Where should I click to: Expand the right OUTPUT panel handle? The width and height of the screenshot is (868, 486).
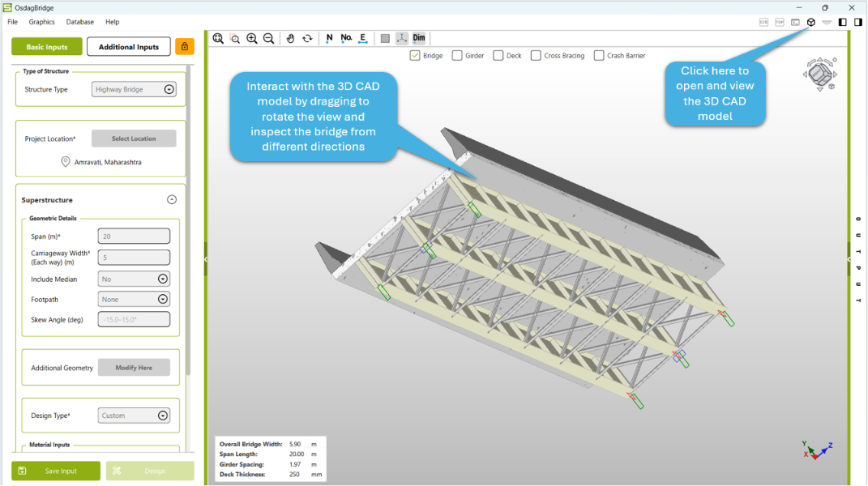point(849,259)
